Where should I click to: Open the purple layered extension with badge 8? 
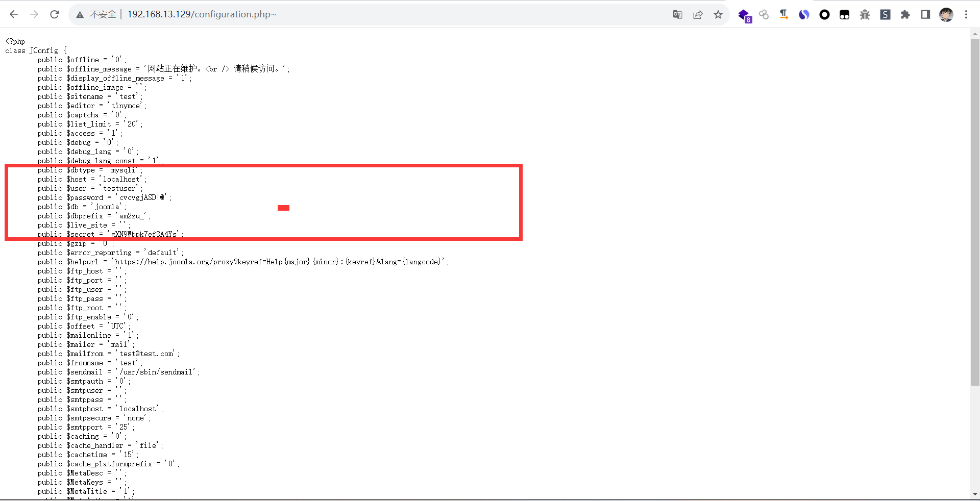point(744,15)
